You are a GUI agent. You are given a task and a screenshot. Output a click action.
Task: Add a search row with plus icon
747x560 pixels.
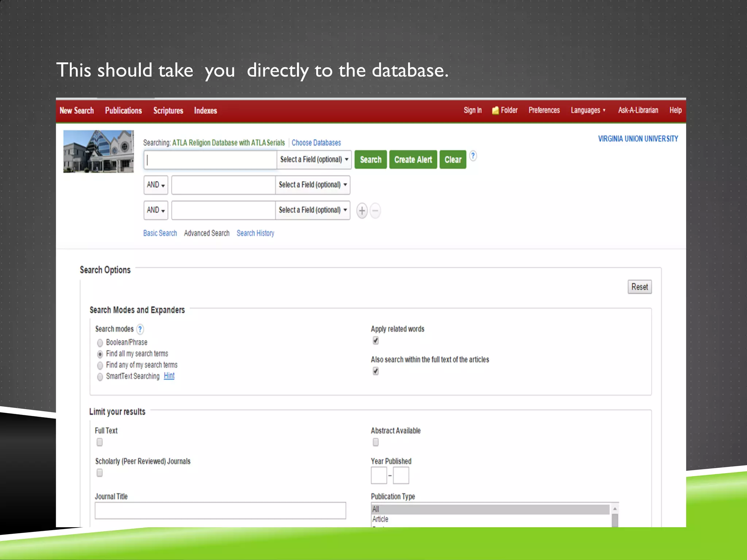tap(362, 211)
